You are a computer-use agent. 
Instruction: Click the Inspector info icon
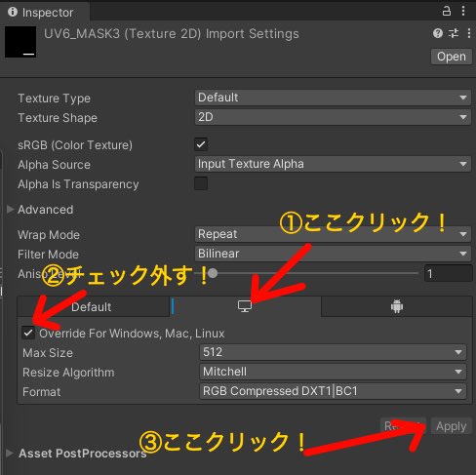tap(13, 12)
